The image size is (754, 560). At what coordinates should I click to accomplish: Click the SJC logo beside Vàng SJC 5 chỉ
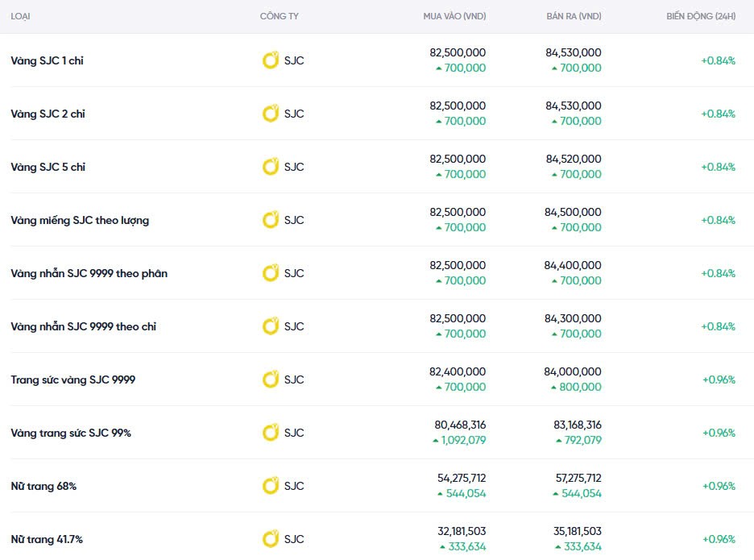coord(271,167)
